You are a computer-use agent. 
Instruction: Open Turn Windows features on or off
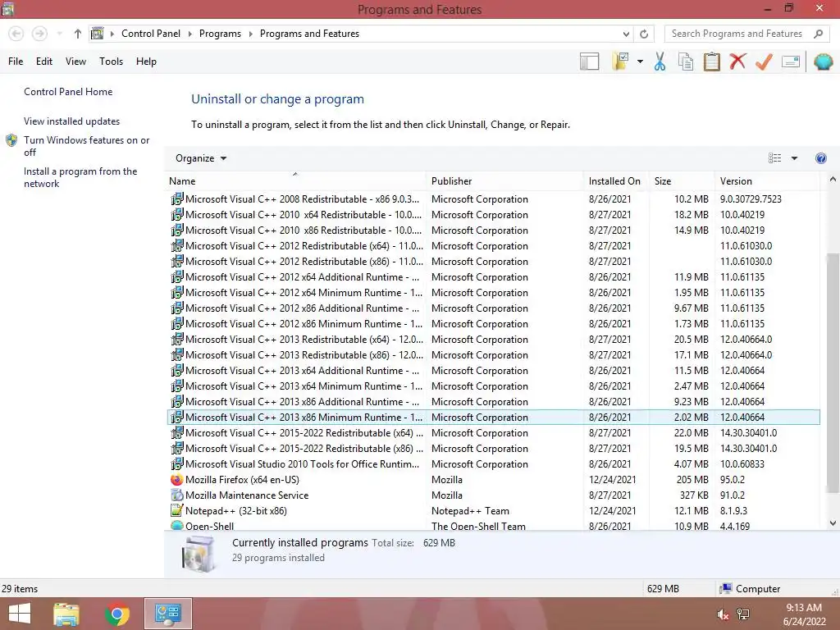tap(87, 146)
